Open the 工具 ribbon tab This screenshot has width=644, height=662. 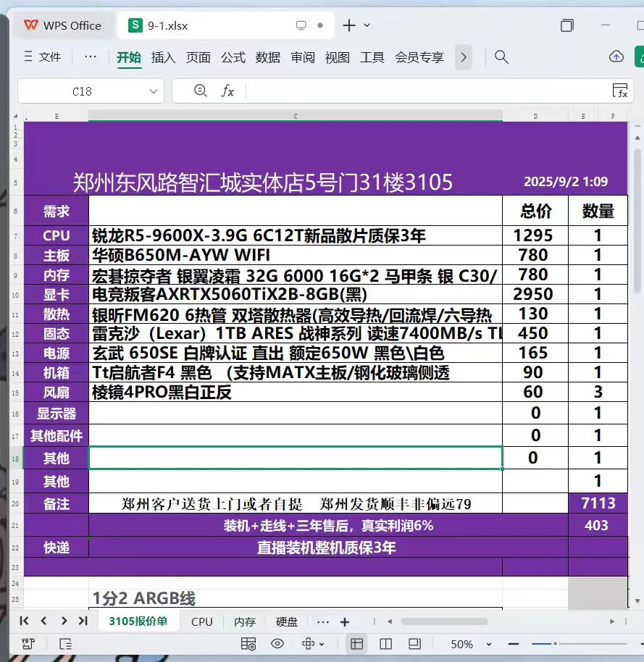372,57
